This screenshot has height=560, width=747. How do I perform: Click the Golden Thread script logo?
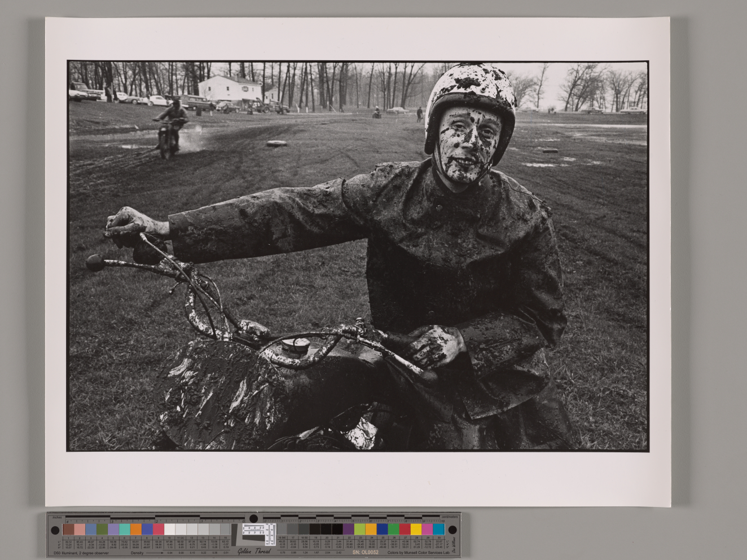click(x=253, y=551)
